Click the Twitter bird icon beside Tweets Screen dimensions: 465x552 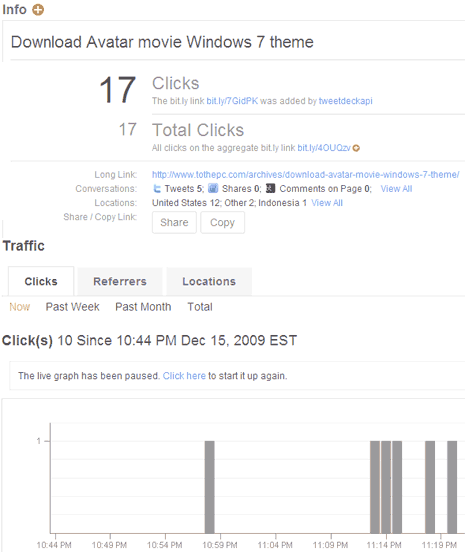tap(157, 189)
